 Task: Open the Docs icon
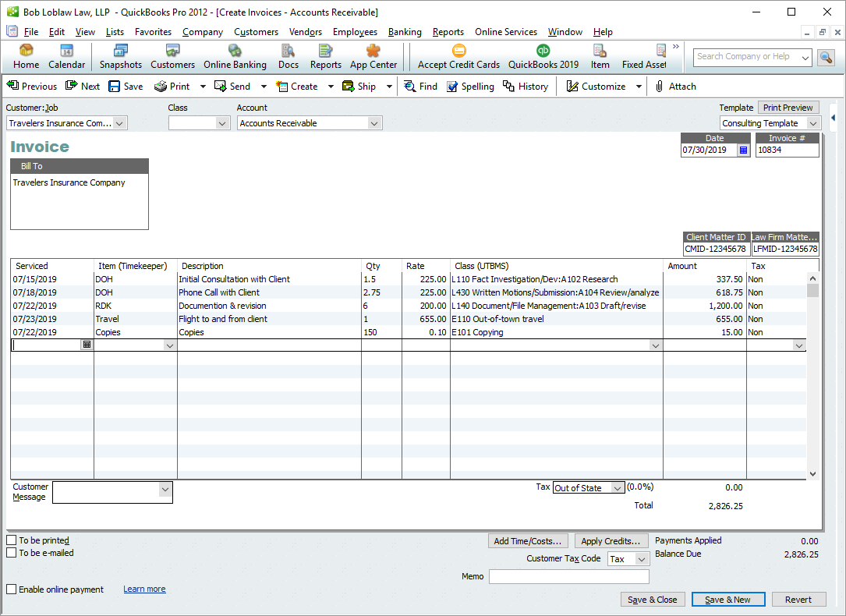coord(288,57)
